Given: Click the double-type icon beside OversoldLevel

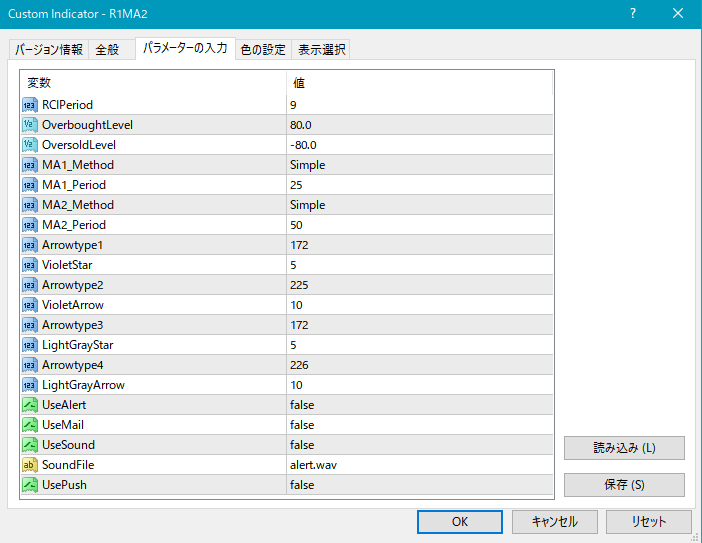Looking at the screenshot, I should pyautogui.click(x=29, y=145).
